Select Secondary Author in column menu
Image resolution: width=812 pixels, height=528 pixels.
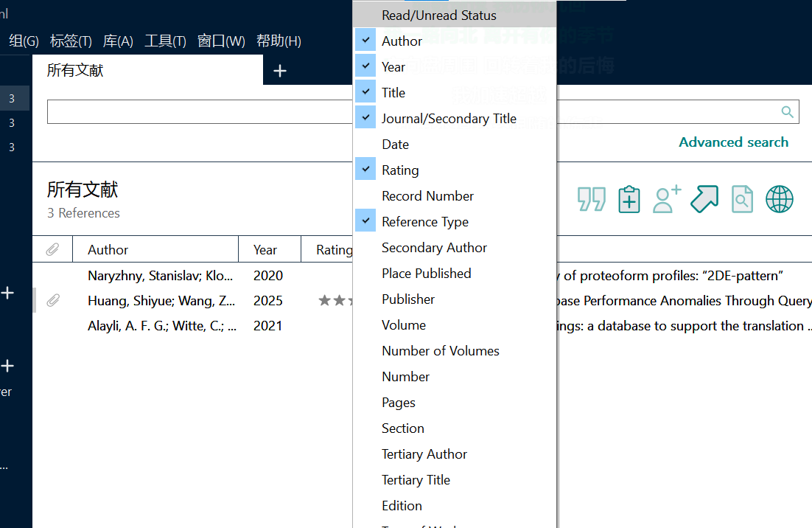point(454,248)
